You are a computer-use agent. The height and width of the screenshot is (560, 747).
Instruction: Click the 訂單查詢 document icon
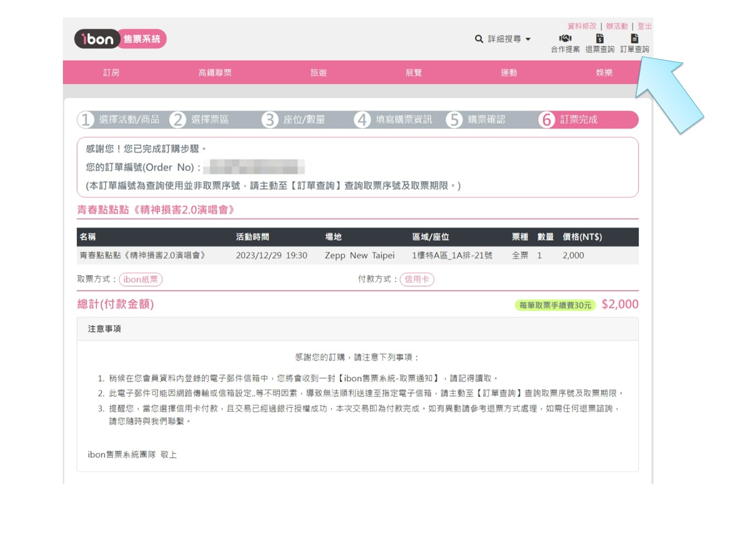[634, 38]
